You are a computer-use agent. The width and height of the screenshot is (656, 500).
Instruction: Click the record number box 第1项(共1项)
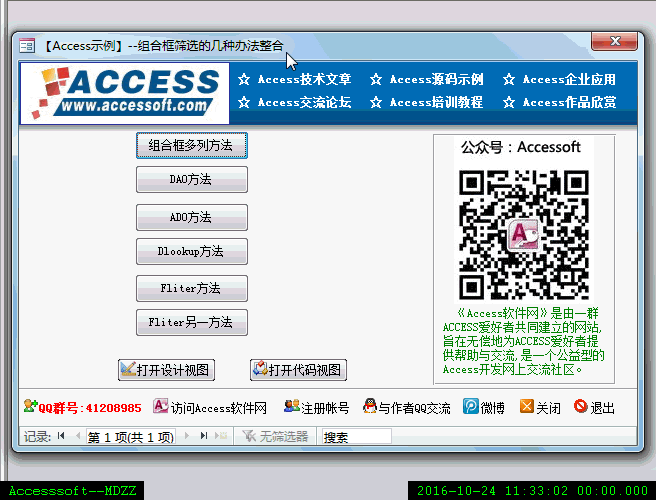(x=131, y=437)
